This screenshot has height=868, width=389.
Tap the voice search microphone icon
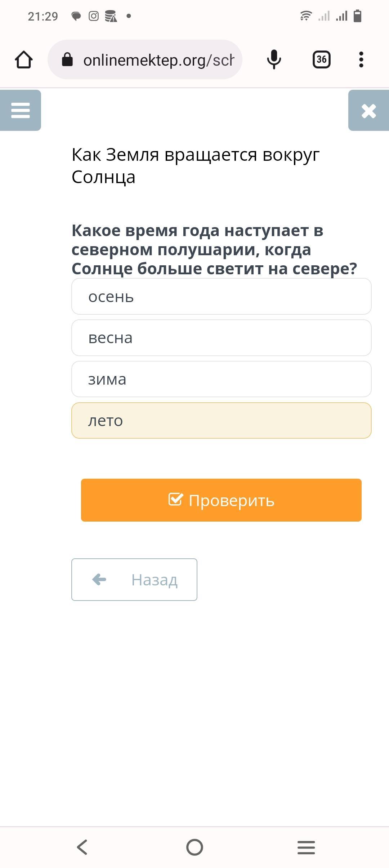tap(274, 59)
